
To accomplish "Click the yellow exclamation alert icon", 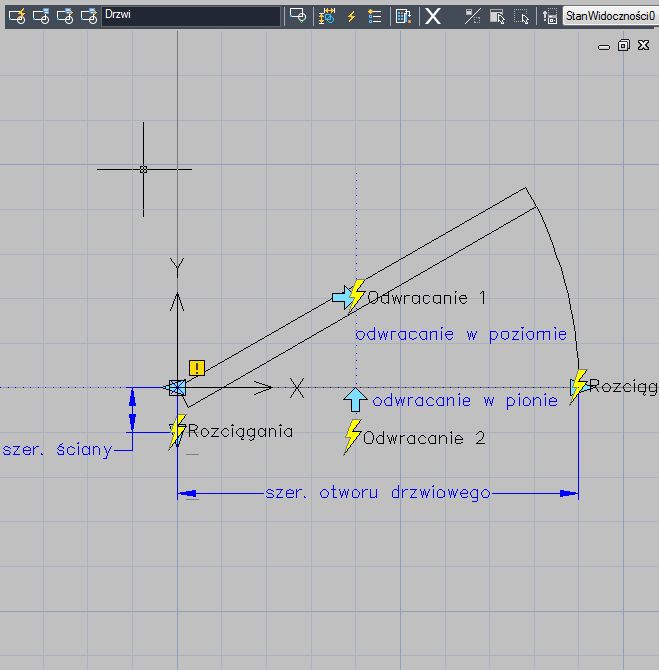I will 197,368.
